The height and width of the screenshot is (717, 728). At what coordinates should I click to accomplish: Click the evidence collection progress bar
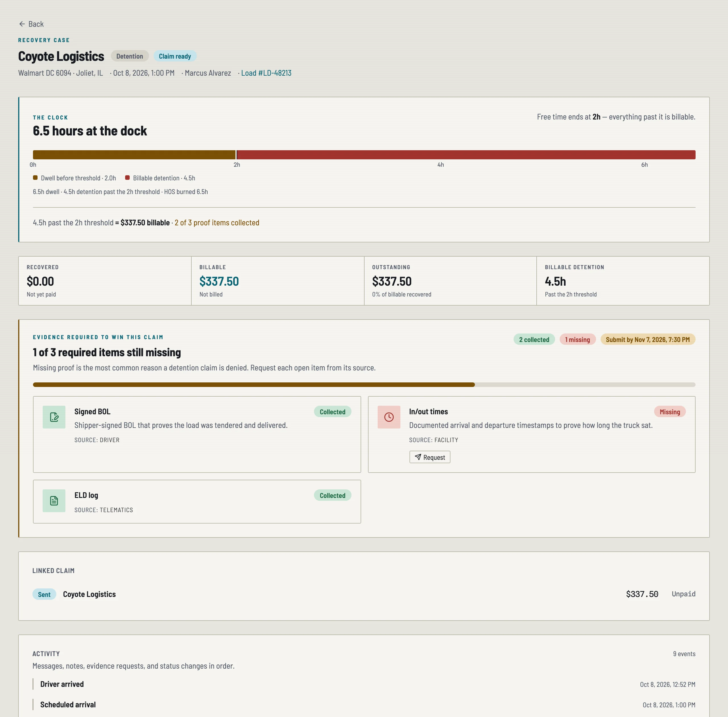[364, 385]
